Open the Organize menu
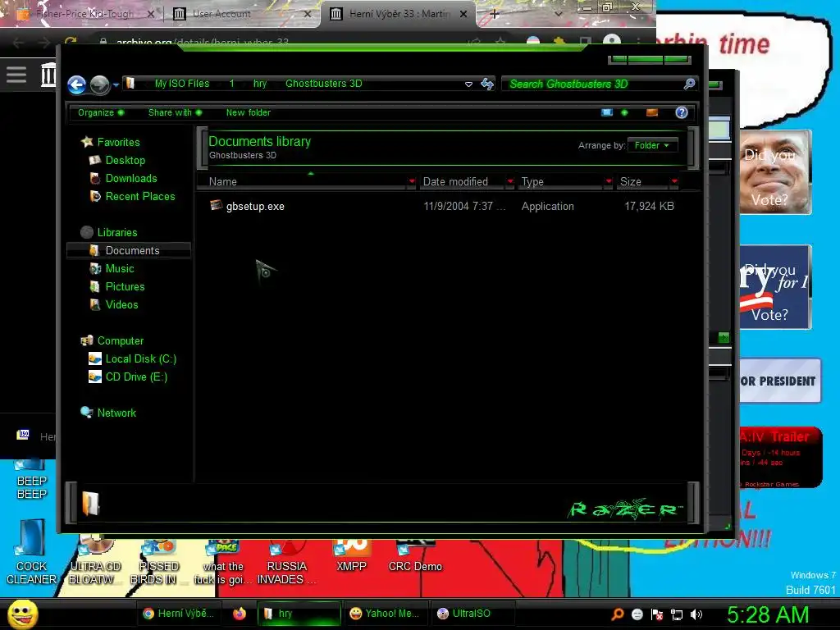This screenshot has width=840, height=630. (x=101, y=112)
